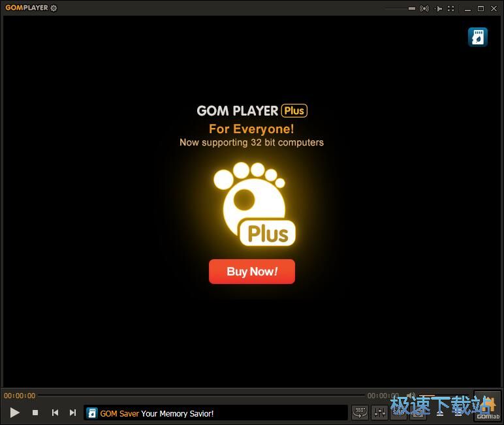This screenshot has height=425, width=504.
Task: Open the GOM Saver icon in top right corner
Action: pyautogui.click(x=478, y=37)
